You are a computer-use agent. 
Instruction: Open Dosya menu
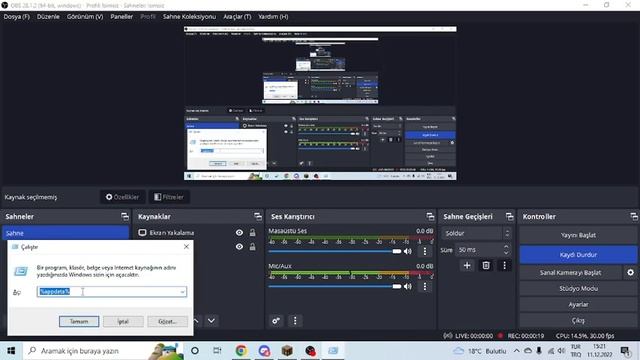point(16,17)
